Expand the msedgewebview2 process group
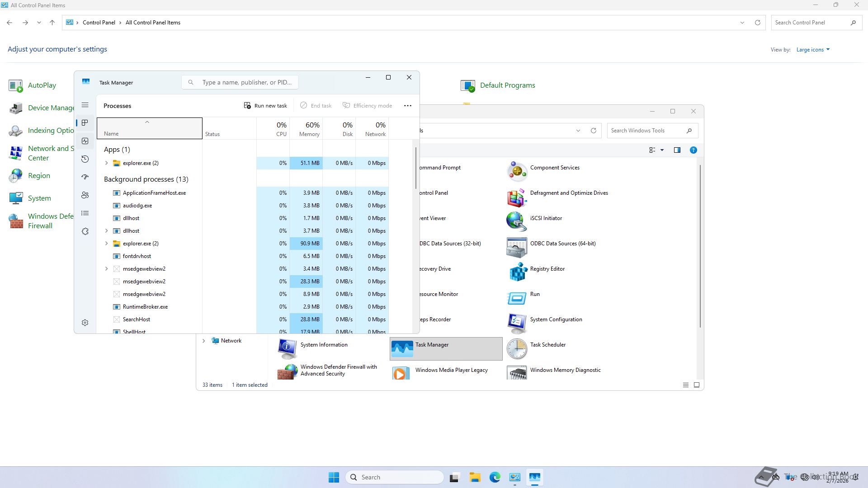868x488 pixels. point(107,269)
